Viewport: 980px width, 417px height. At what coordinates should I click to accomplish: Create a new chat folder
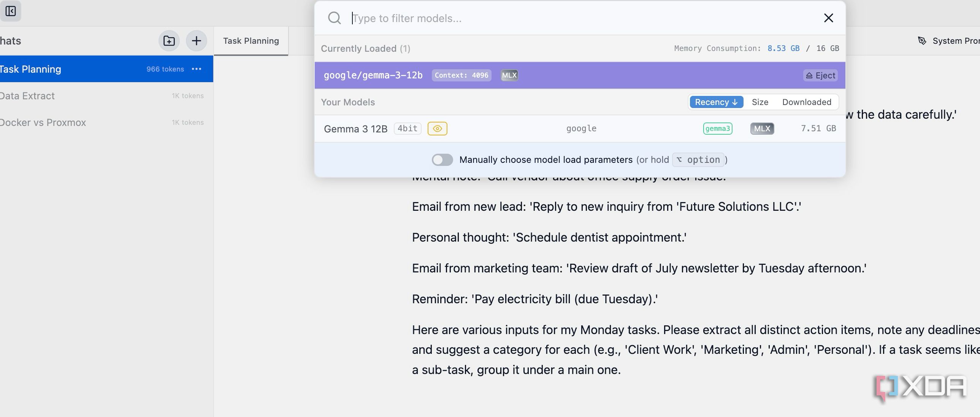[x=169, y=41]
